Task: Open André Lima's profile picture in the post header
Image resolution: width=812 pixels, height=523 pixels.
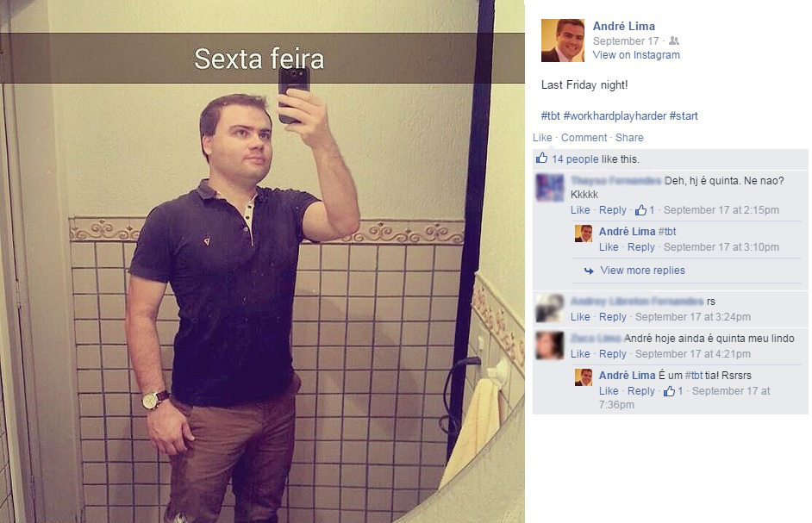Action: tap(562, 40)
